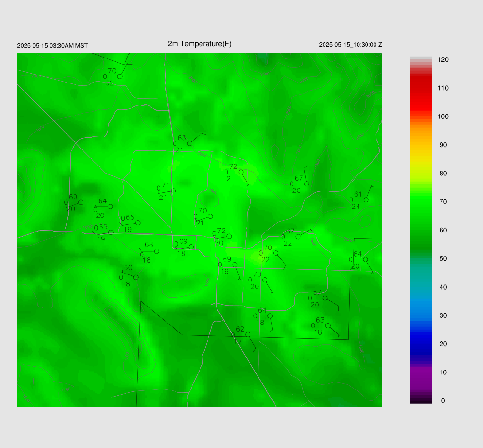Click the dew point value 24
Viewport: 483px width, 448px height.
pyautogui.click(x=356, y=206)
